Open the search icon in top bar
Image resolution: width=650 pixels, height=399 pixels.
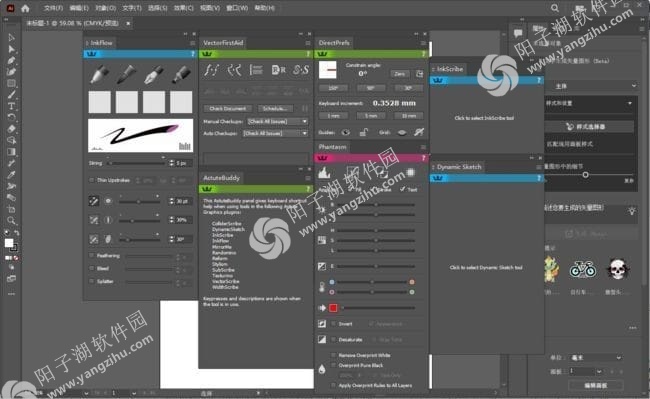click(x=555, y=8)
